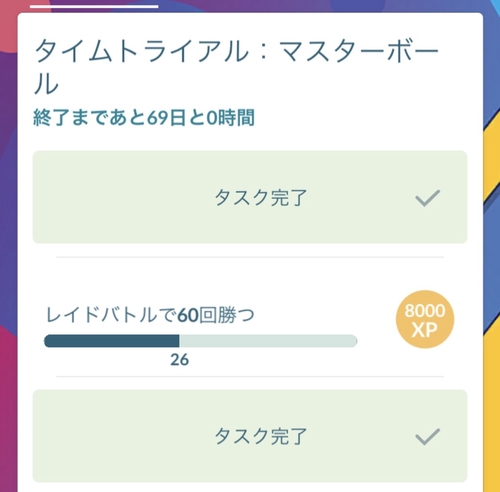Tap the 8000 XP reward badge

coord(425,319)
